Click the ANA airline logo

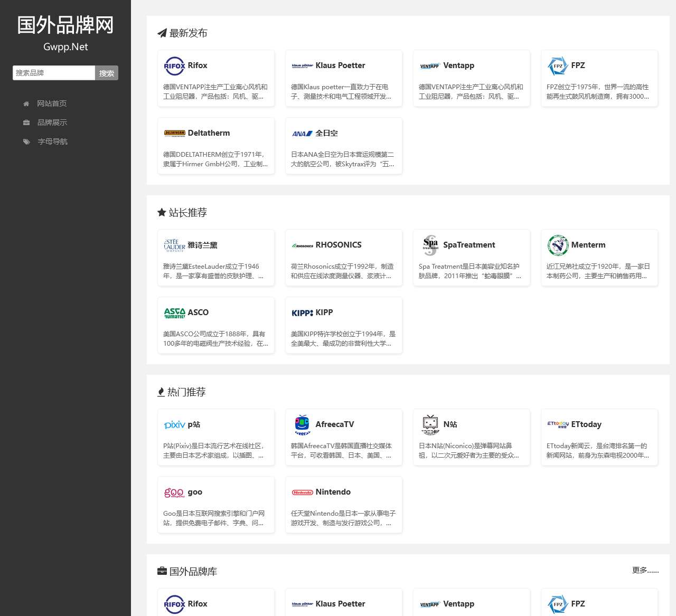(x=302, y=134)
